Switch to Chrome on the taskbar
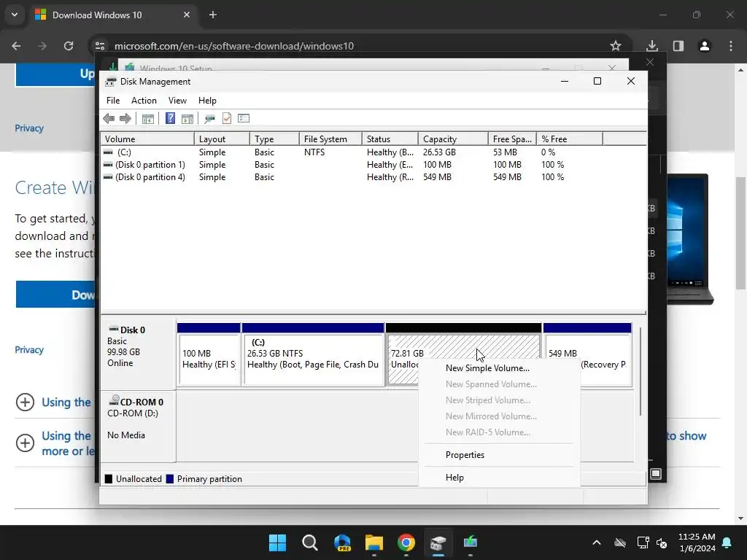The width and height of the screenshot is (747, 560). 406,542
